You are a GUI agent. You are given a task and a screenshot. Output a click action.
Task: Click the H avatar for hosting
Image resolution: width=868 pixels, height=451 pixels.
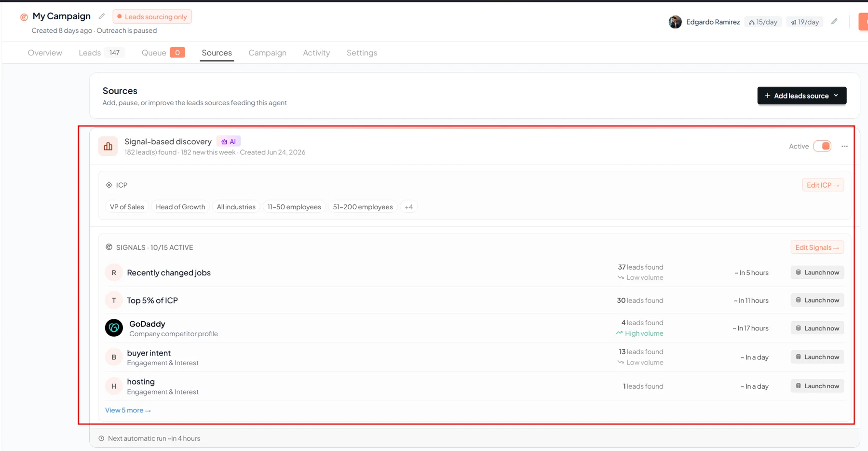[114, 386]
